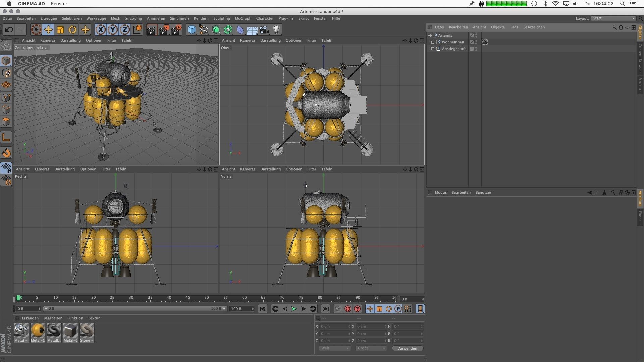Click the Undo arrow icon

point(9,30)
